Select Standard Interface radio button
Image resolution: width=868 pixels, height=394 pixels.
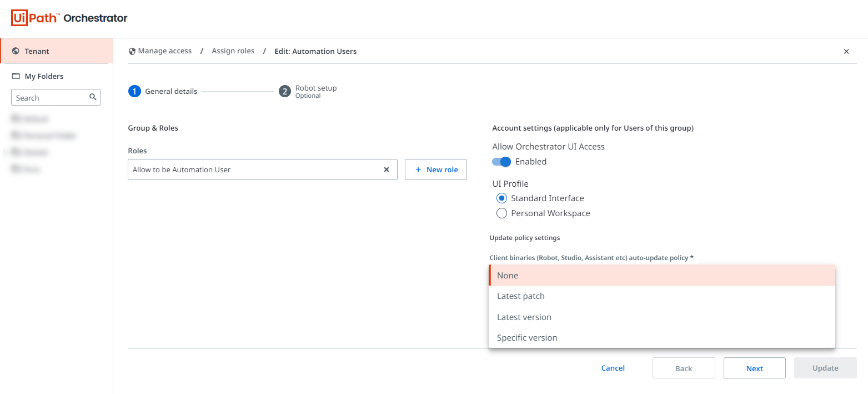(501, 198)
